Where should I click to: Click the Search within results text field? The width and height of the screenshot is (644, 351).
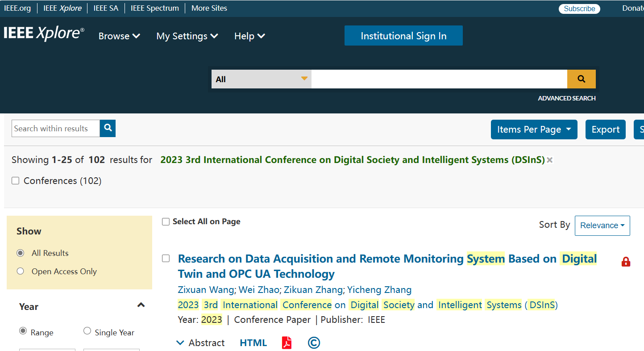click(x=56, y=129)
